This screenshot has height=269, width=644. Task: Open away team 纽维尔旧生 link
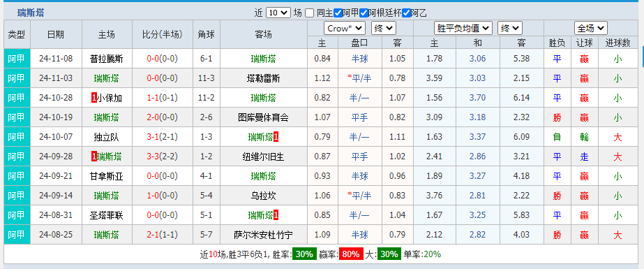263,157
